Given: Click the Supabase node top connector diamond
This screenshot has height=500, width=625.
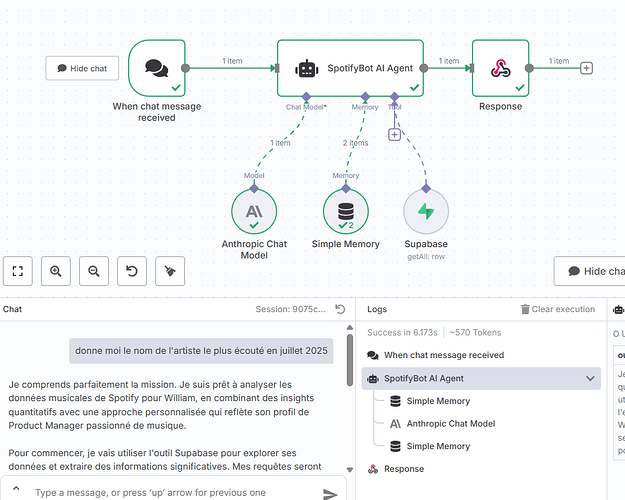Looking at the screenshot, I should pos(426,189).
